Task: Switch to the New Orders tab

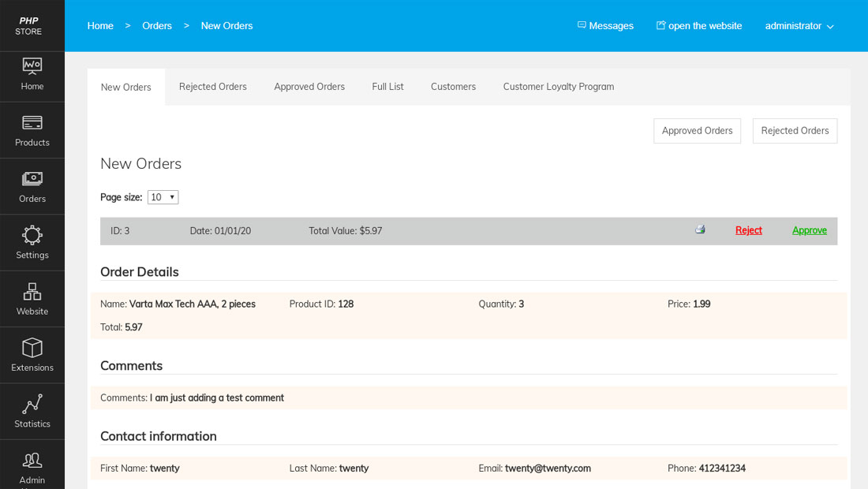Action: coord(125,87)
